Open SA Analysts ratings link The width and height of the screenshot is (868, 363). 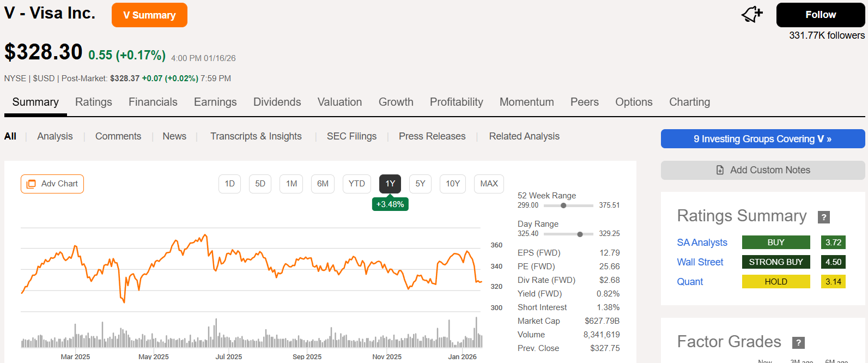coord(702,243)
